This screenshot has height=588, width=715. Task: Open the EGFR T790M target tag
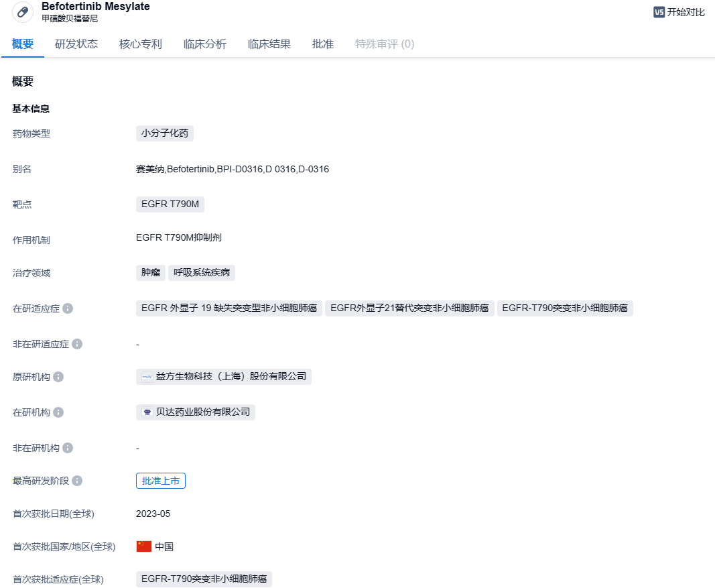pos(170,204)
